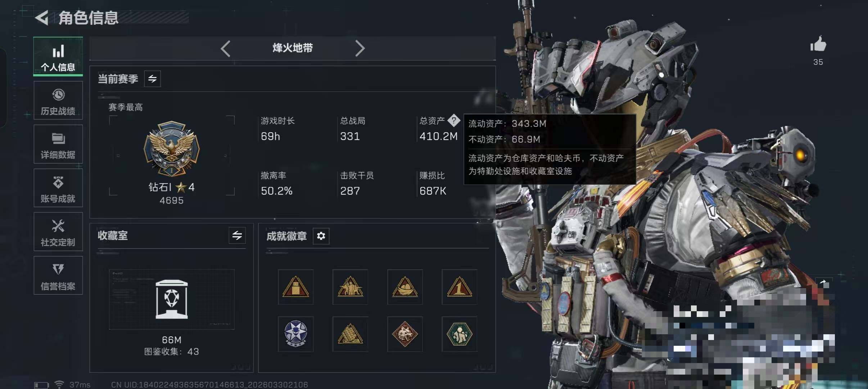868x389 pixels.
Task: Select the number 1 triangle badge
Action: [x=460, y=287]
